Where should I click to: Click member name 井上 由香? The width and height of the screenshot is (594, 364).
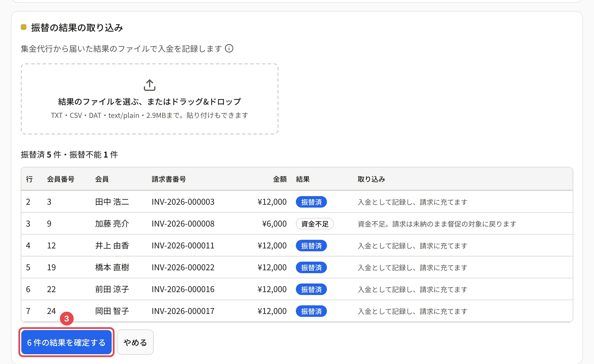pos(112,246)
